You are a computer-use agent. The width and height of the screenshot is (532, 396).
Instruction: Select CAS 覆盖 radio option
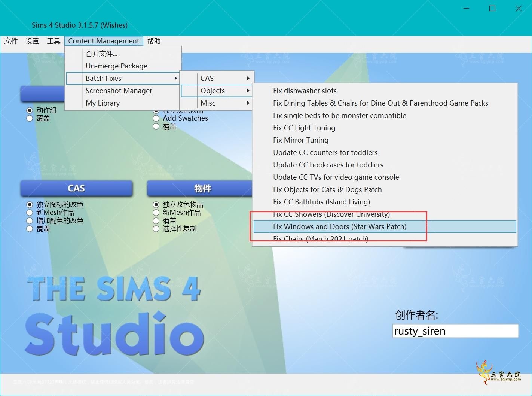(x=30, y=229)
